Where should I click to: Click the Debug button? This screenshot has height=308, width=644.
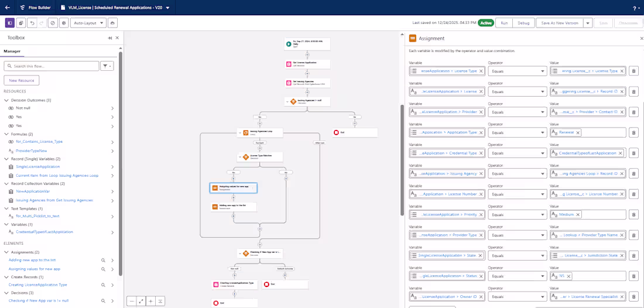523,23
